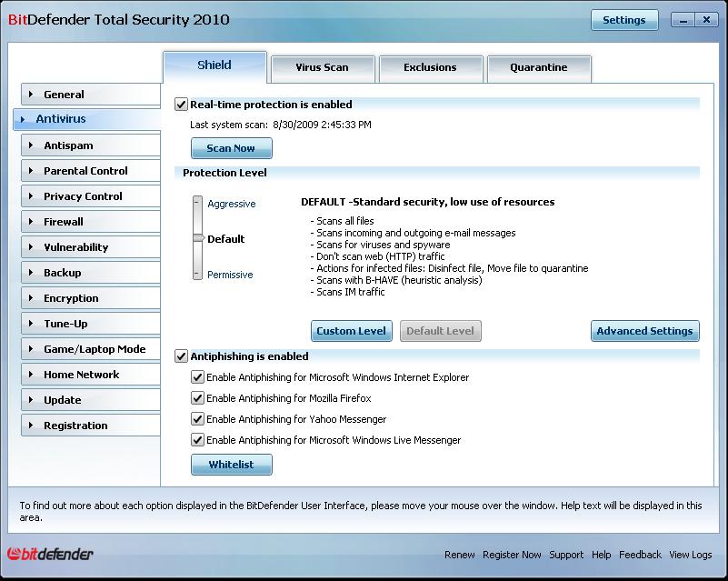Open the Quarantine tab
Screen dimensions: 728x581
tap(539, 68)
